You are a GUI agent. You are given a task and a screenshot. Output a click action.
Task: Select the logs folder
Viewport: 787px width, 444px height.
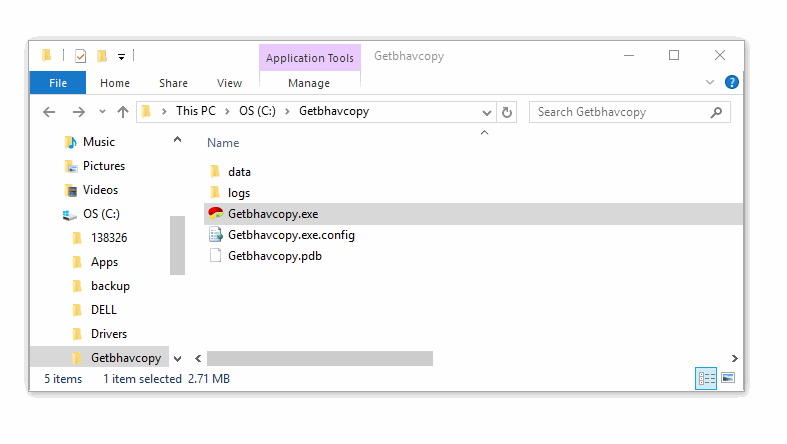239,193
